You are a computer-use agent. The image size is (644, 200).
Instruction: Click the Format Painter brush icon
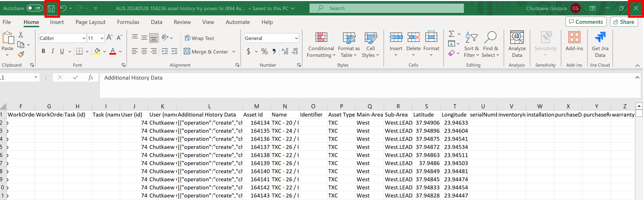point(21,54)
